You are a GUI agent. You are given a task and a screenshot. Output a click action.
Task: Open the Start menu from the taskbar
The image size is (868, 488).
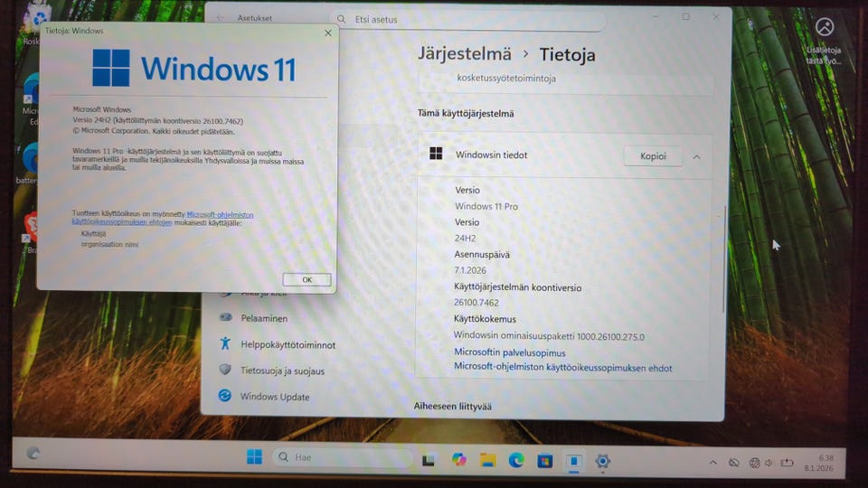[254, 457]
